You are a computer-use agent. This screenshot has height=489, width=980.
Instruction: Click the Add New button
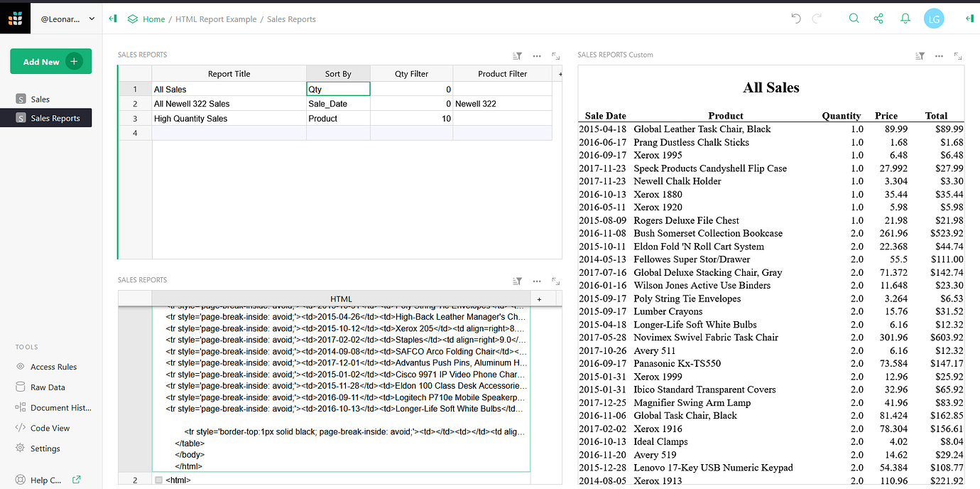(x=50, y=61)
